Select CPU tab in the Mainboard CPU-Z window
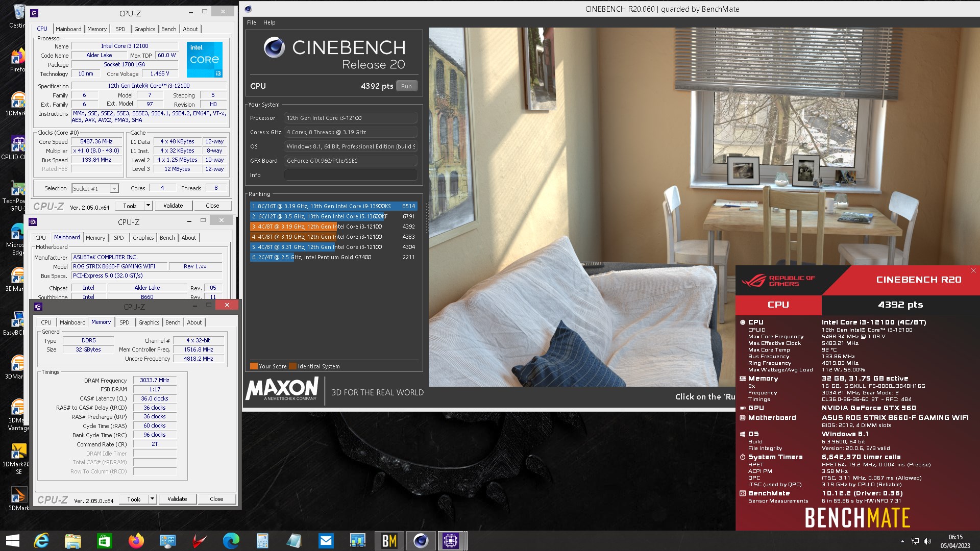Viewport: 980px width, 551px height. 40,238
